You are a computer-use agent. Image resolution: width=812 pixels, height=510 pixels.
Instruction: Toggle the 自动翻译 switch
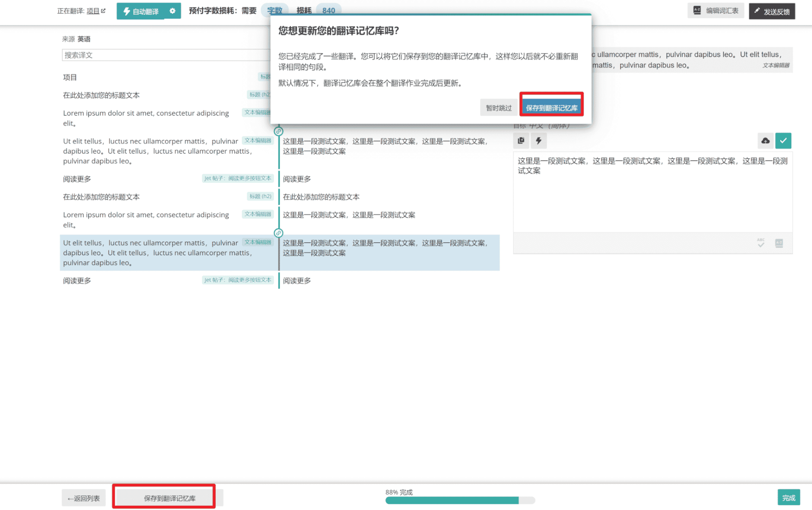point(140,11)
